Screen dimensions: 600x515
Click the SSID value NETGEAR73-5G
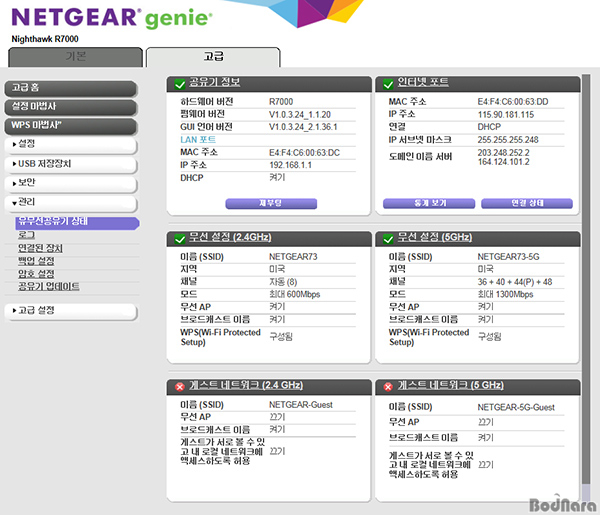click(508, 256)
